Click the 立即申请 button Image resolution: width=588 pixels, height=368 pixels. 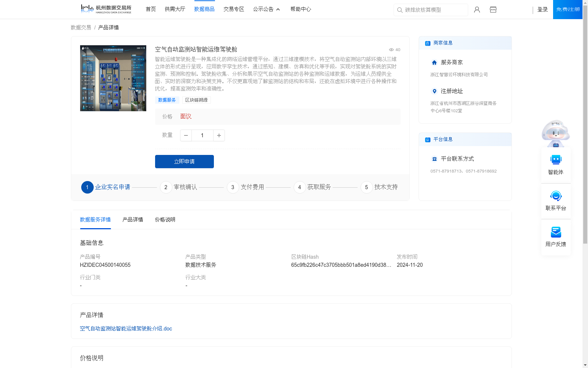click(x=184, y=162)
